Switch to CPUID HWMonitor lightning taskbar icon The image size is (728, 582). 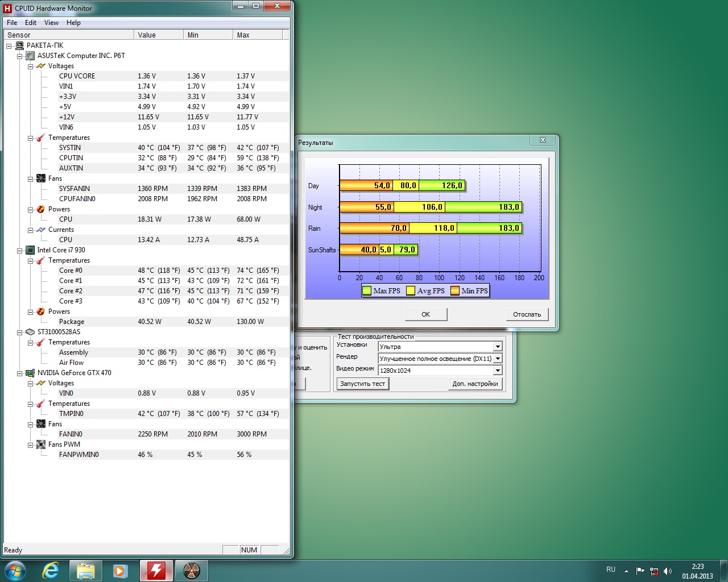click(x=156, y=571)
